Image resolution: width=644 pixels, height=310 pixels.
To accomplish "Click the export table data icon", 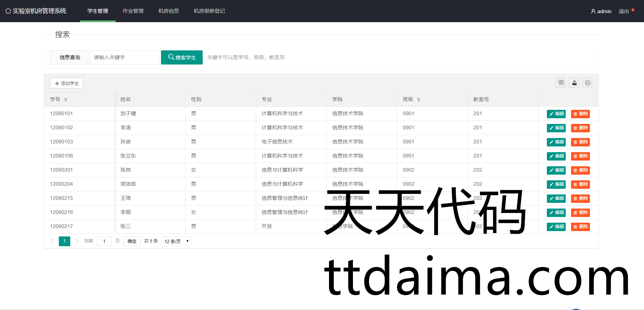I will 574,83.
